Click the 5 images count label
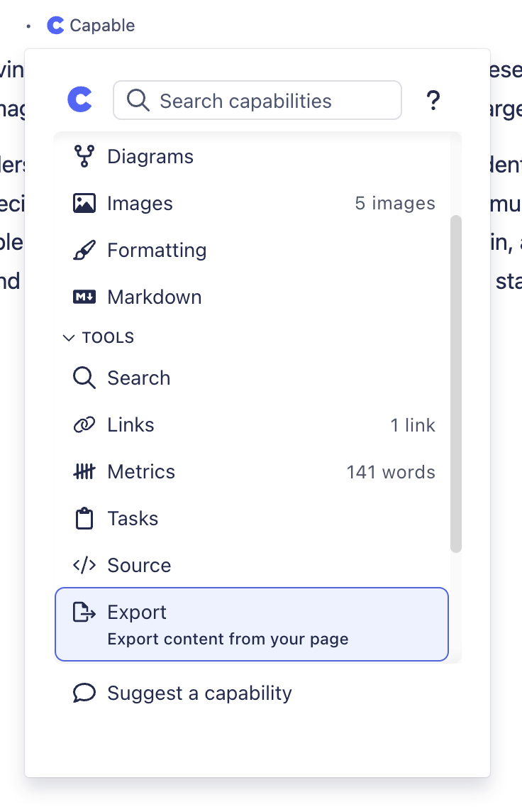 coord(395,204)
